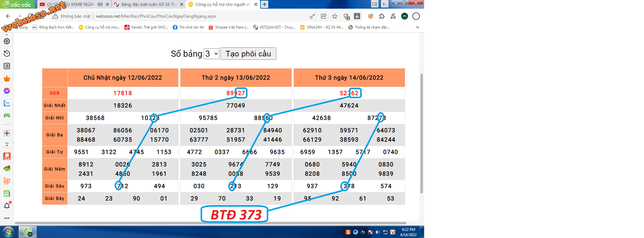This screenshot has width=644, height=238.
Task: Open Cốc Cốc sidebar settings gear
Action: tap(7, 41)
